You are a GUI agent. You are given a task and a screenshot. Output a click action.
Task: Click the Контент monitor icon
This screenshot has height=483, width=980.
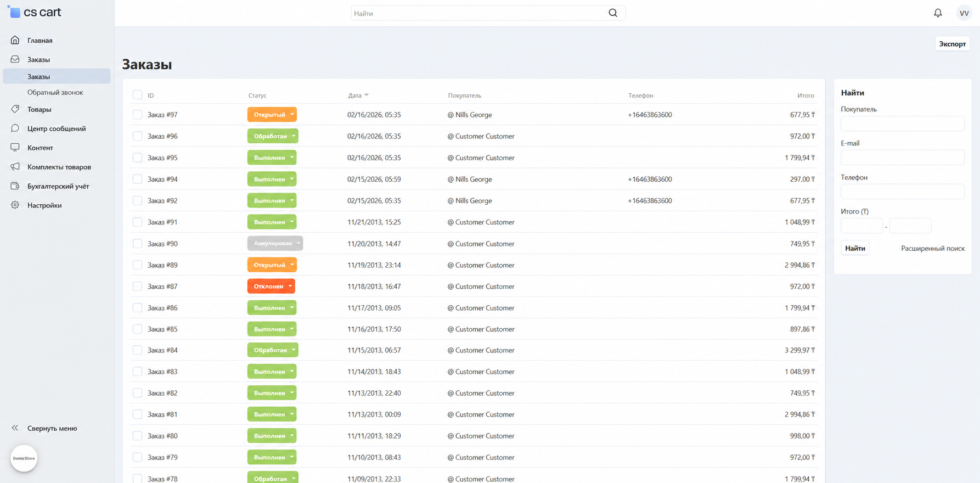[15, 148]
